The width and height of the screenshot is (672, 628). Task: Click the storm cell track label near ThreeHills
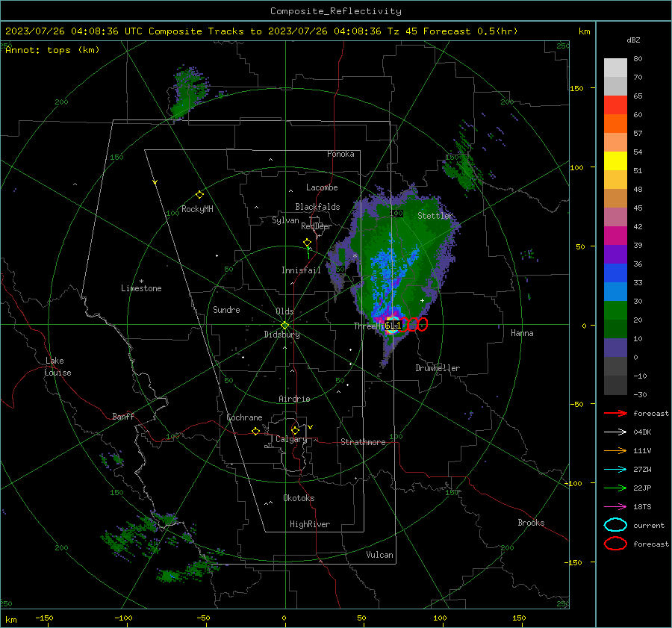pyautogui.click(x=393, y=326)
